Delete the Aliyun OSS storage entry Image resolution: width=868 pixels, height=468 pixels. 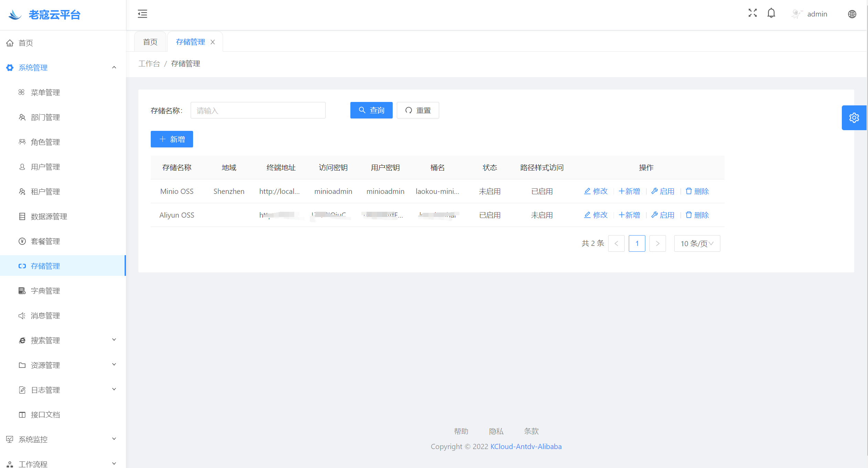click(x=697, y=215)
